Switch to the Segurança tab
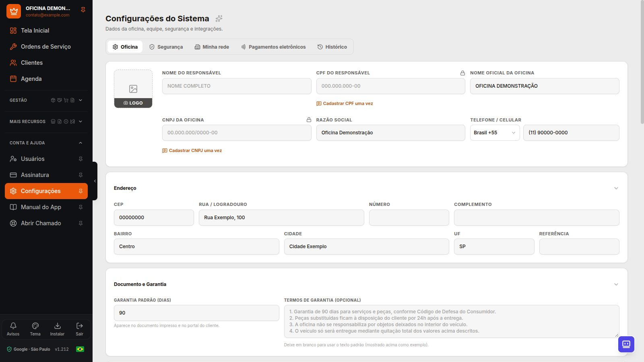This screenshot has width=644, height=362. (x=166, y=47)
